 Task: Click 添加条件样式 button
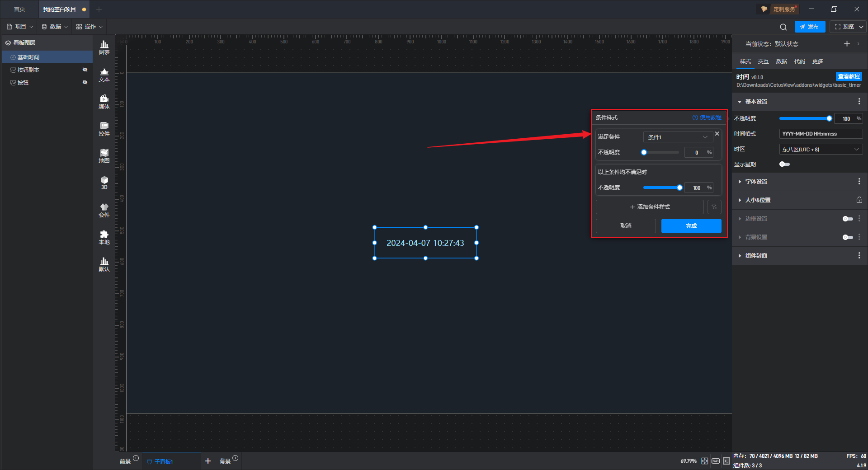[650, 207]
